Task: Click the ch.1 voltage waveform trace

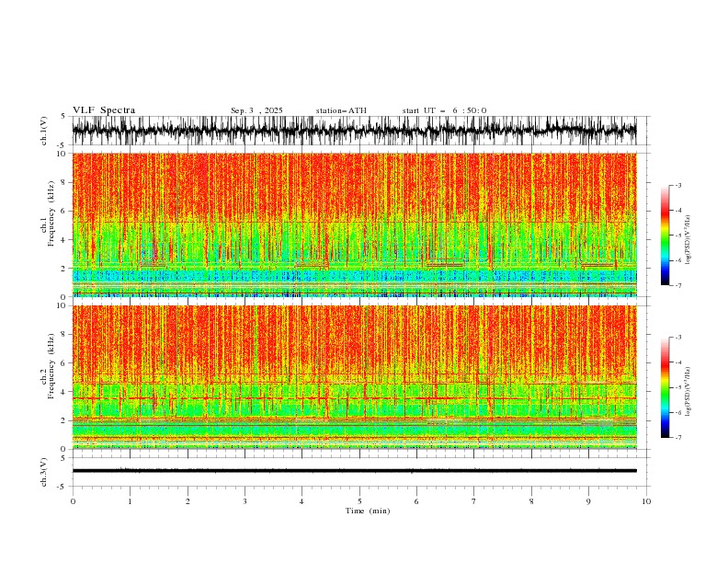Action: coord(354,131)
